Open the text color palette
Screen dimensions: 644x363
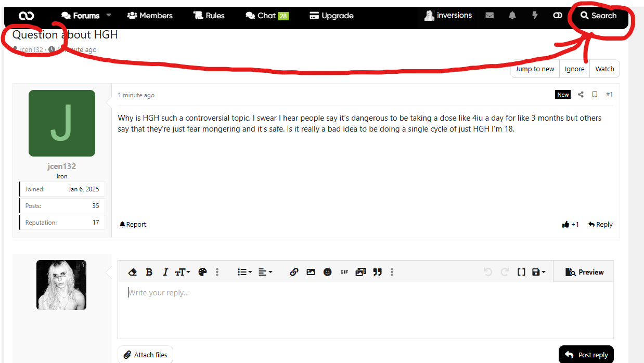(x=202, y=272)
